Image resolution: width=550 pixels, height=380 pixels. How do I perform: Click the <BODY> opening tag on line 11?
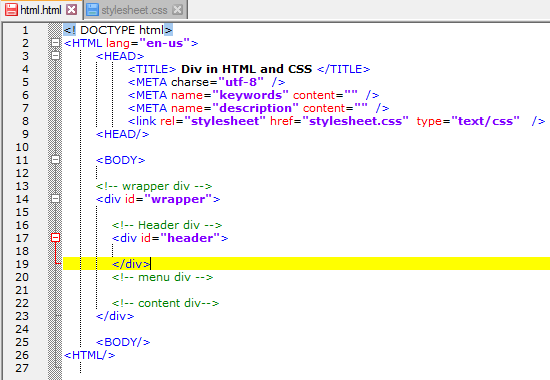120,160
